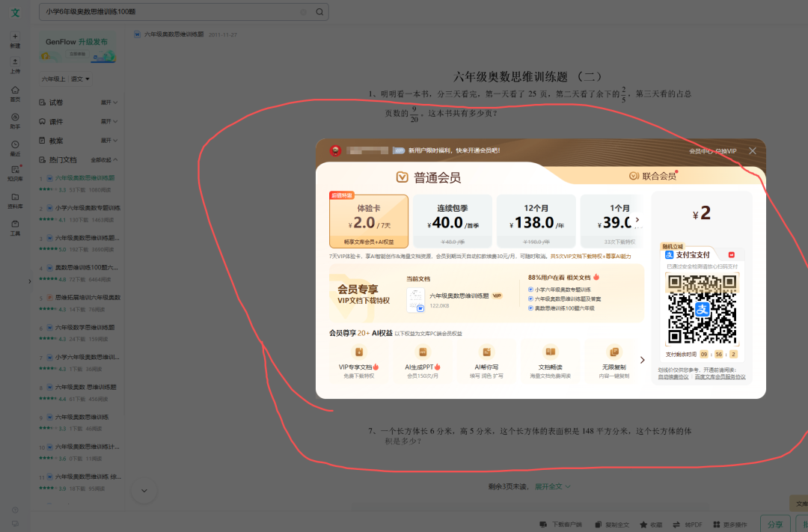Select the 12个月 membership plan card
This screenshot has width=808, height=532.
pyautogui.click(x=536, y=221)
